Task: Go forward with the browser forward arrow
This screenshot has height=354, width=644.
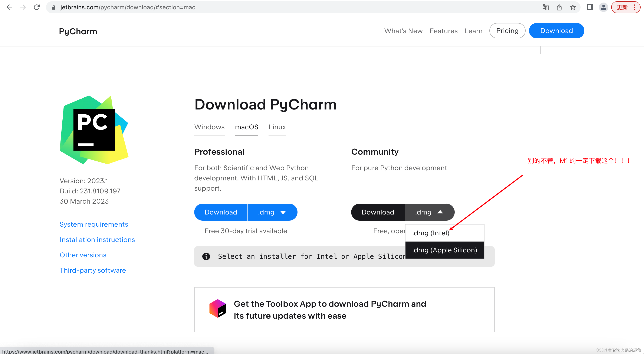Action: point(23,7)
